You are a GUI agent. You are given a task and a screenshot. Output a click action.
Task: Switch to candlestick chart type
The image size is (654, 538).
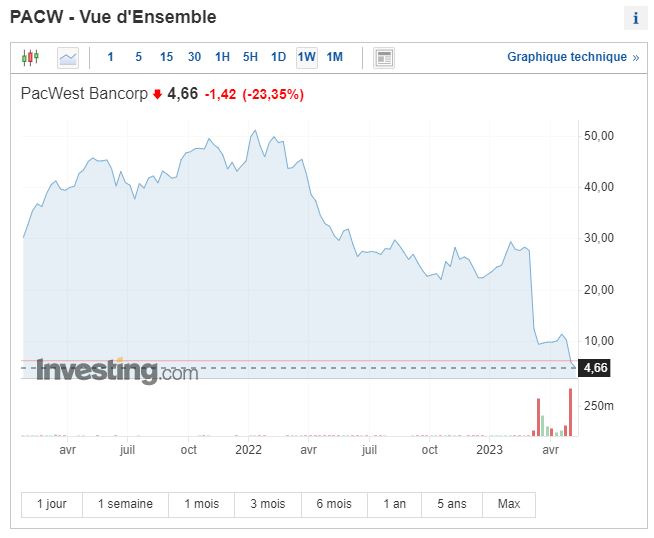pyautogui.click(x=30, y=58)
